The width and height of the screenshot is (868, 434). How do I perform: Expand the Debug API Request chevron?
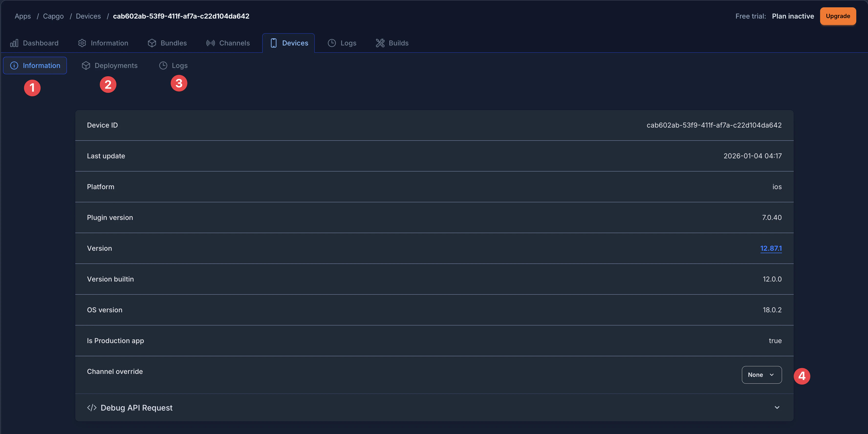coord(777,408)
